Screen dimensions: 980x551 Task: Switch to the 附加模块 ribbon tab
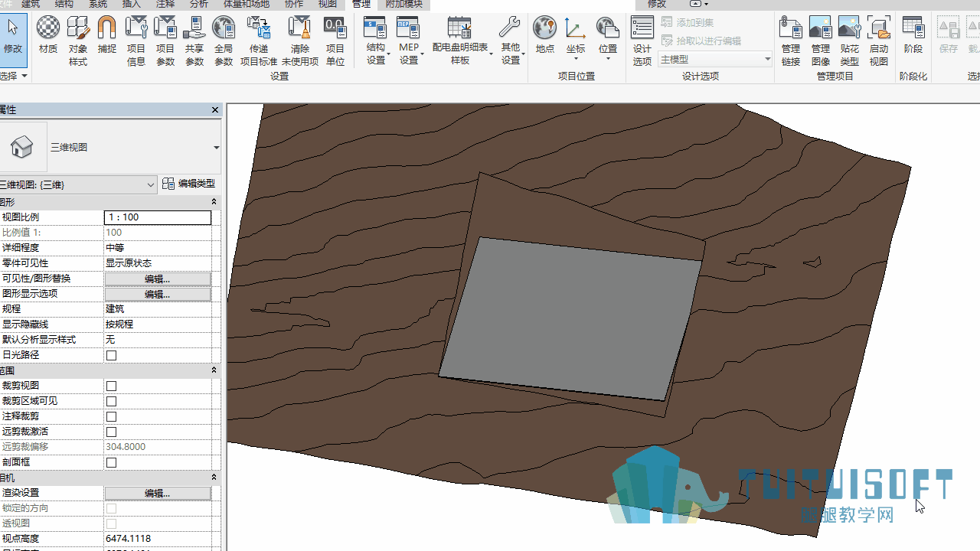pyautogui.click(x=403, y=5)
